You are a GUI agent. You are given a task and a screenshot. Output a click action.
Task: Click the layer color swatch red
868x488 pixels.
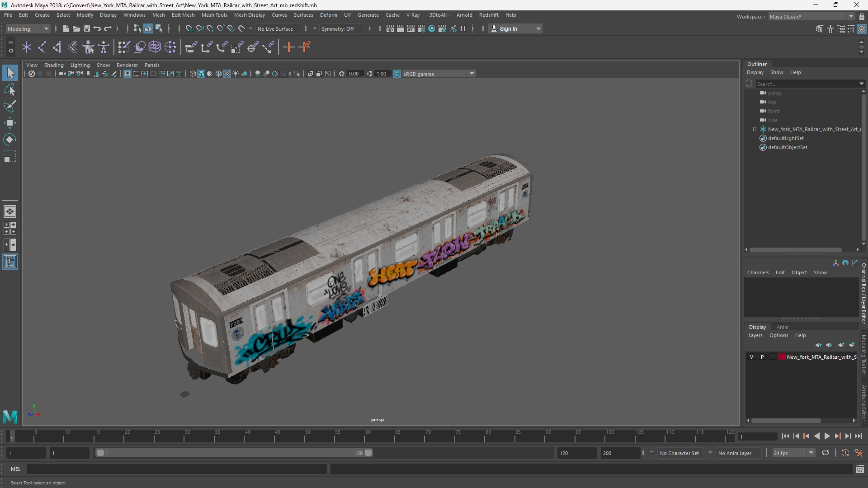point(782,357)
